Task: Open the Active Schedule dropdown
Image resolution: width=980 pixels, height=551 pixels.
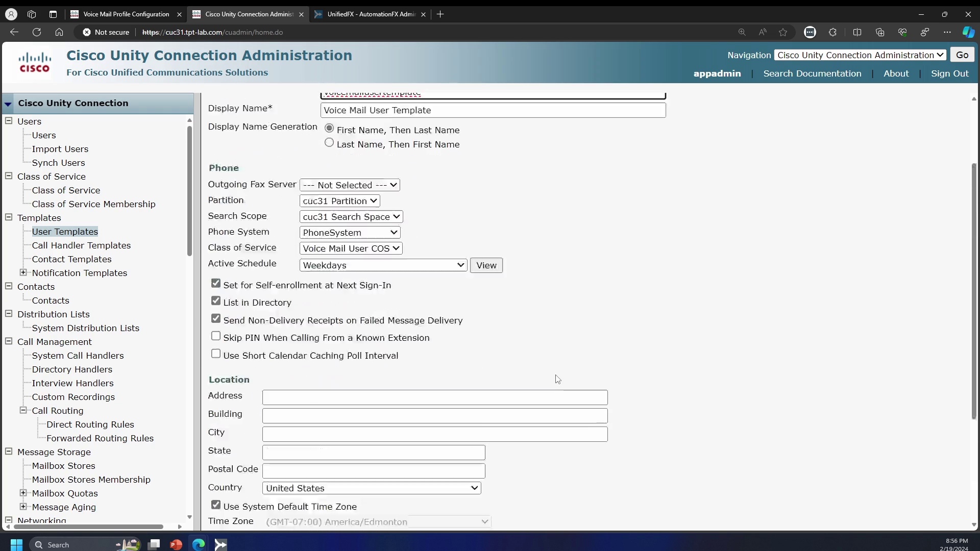Action: pos(383,265)
